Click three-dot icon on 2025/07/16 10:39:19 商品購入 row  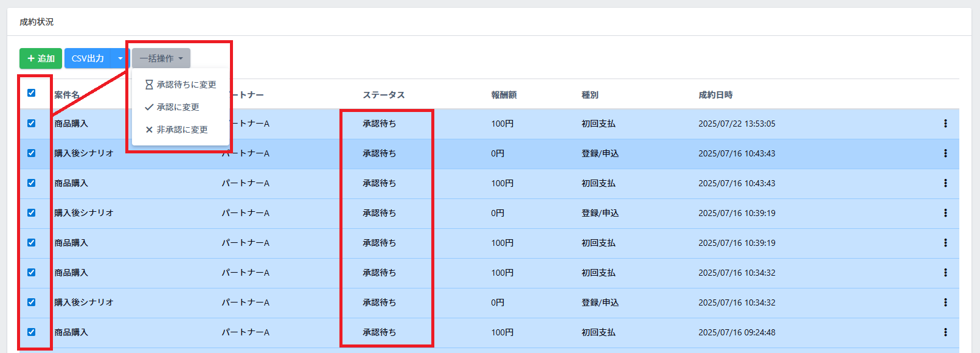coord(945,243)
